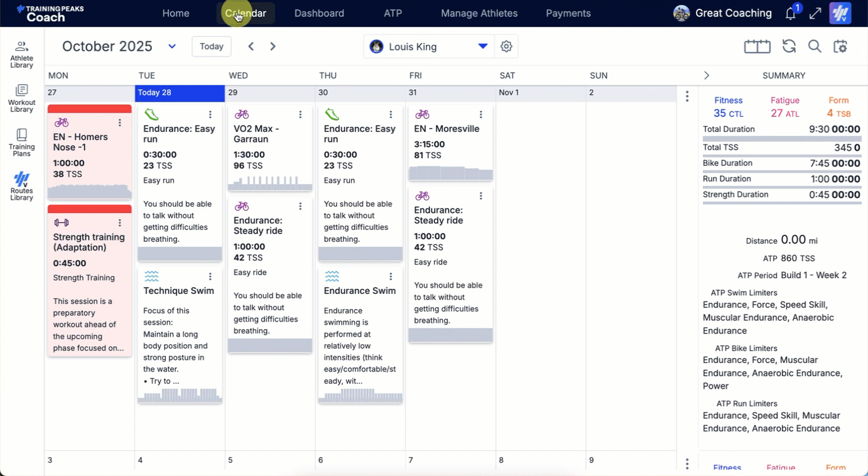Open athlete settings gear next to Louis King
Screen dimensions: 868x476
506,46
